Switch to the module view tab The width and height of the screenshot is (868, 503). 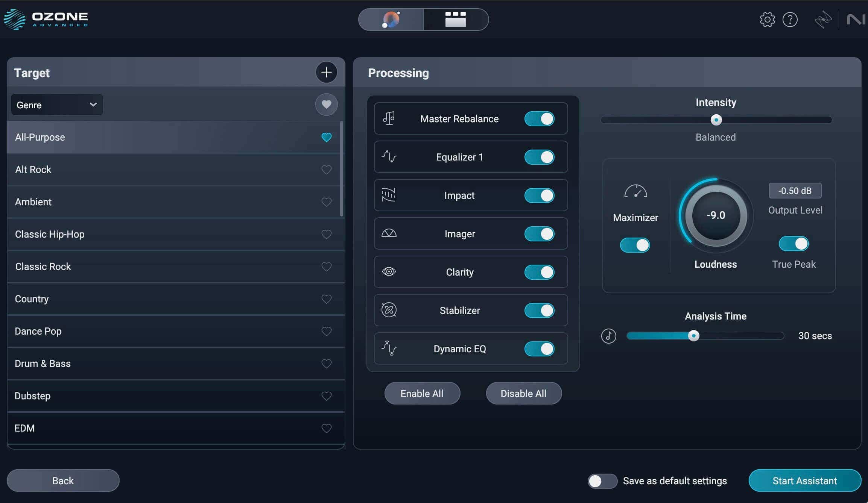click(456, 20)
